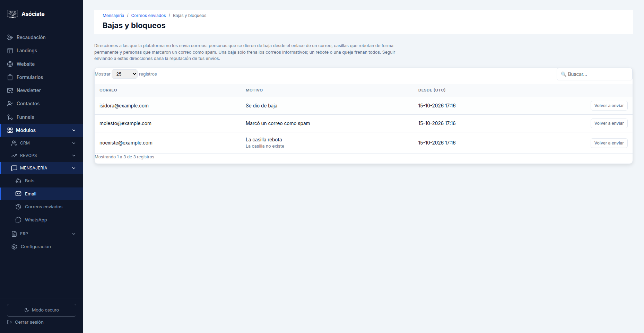Image resolution: width=644 pixels, height=333 pixels.
Task: Click the ERP document icon
Action: pyautogui.click(x=14, y=234)
